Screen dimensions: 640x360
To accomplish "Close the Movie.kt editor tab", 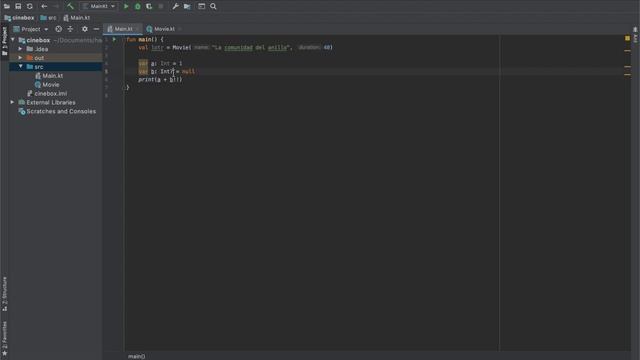I will (x=180, y=29).
